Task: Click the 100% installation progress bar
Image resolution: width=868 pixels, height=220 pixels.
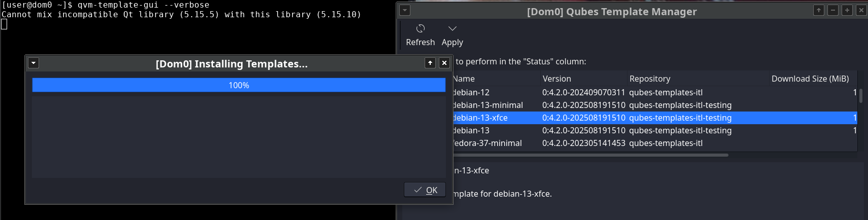Action: pyautogui.click(x=238, y=85)
